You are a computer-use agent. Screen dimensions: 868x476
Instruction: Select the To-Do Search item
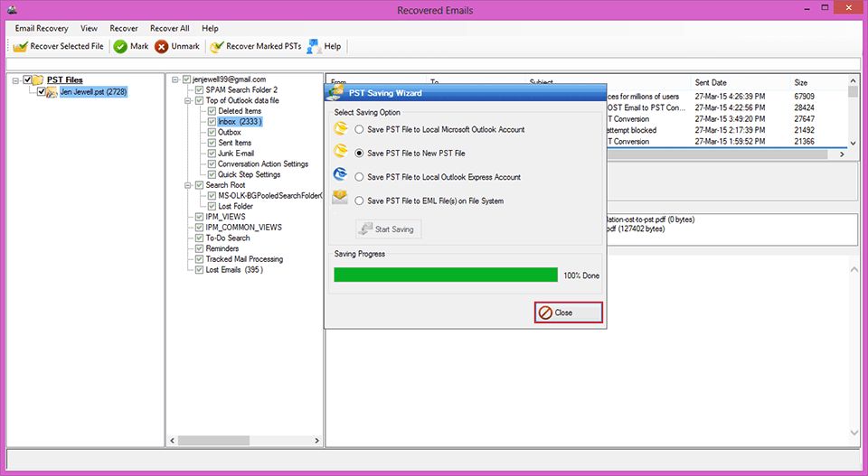(228, 238)
